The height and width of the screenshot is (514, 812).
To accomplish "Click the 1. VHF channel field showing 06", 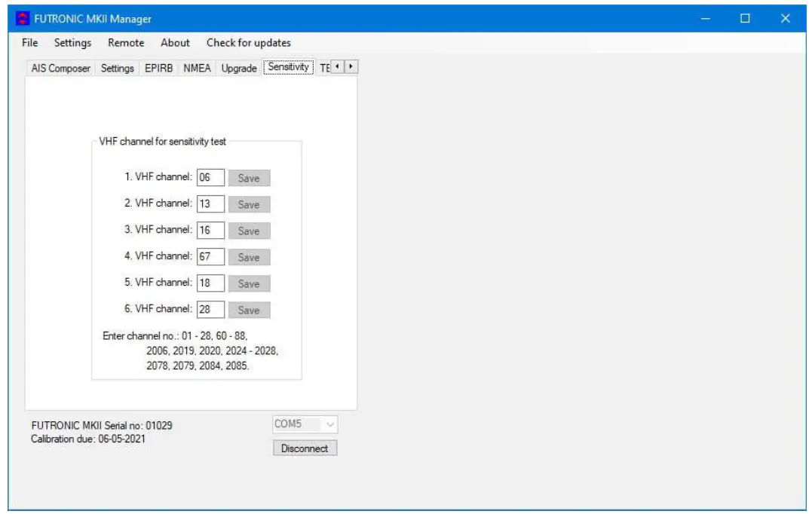I will [210, 178].
